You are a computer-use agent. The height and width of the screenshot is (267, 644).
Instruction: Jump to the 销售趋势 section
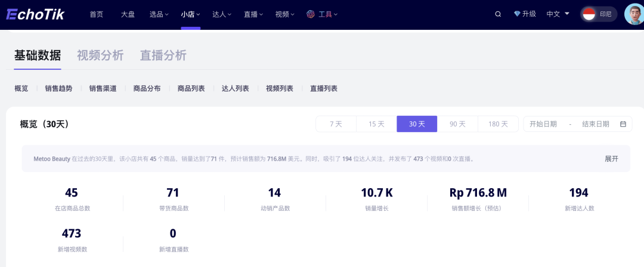58,88
